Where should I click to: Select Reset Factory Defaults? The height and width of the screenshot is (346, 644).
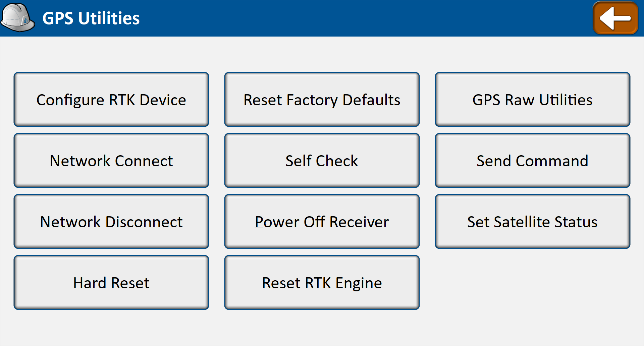[x=322, y=100]
